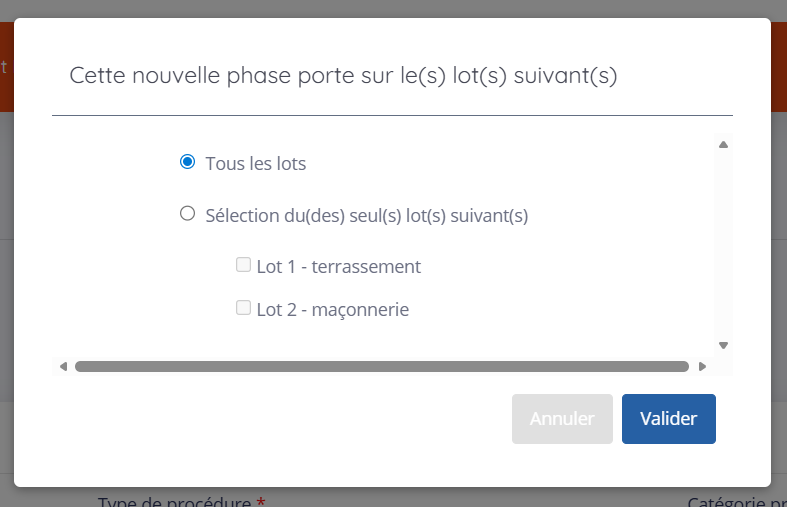This screenshot has height=507, width=787.
Task: Select the "Tous les lots" radio button
Action: pyautogui.click(x=187, y=162)
